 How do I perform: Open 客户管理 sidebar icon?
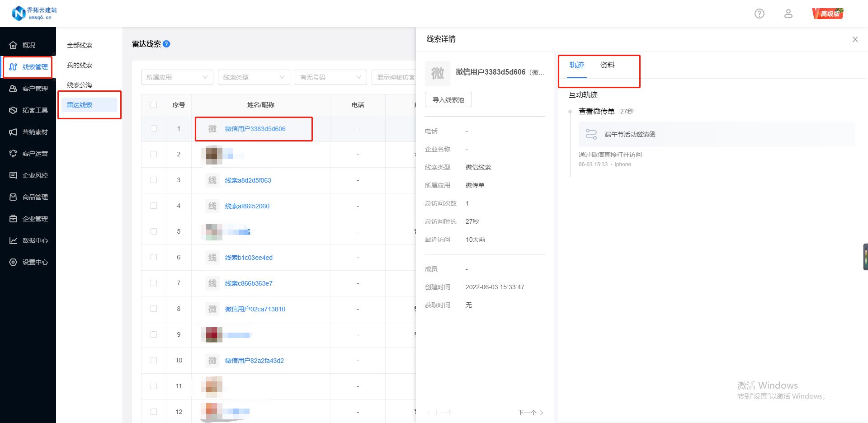coord(13,89)
